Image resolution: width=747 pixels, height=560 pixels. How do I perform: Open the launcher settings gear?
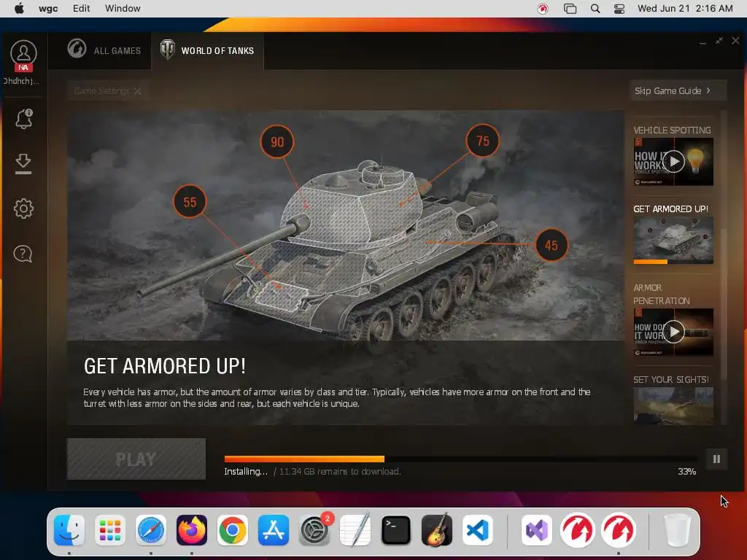click(x=23, y=209)
